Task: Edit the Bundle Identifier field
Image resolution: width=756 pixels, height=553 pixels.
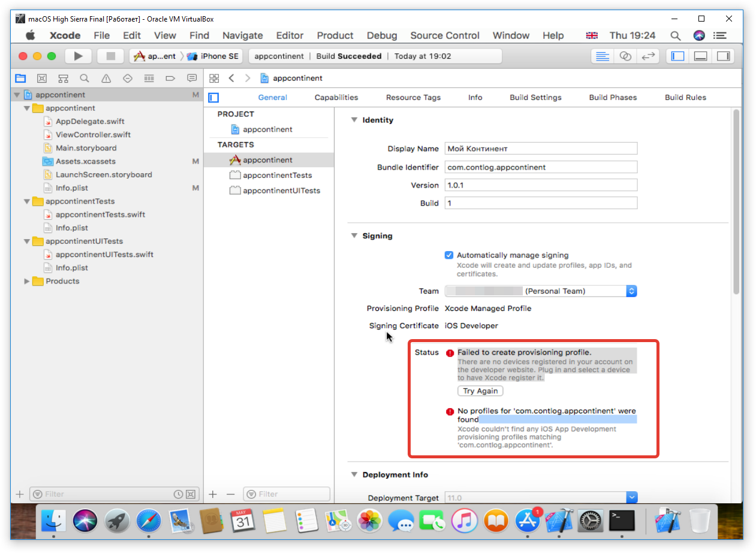Action: coord(541,167)
